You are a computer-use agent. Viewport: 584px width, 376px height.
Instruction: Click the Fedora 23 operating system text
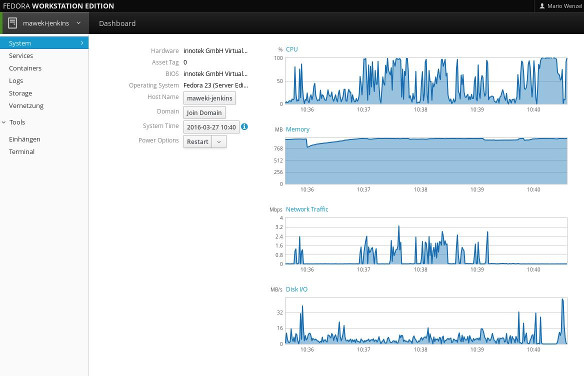coord(216,85)
